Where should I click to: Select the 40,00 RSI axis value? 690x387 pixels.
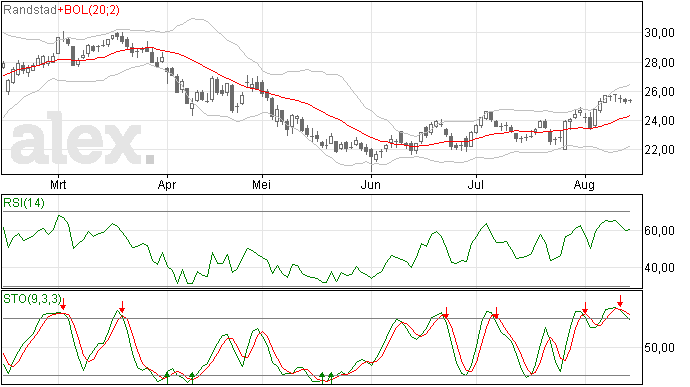(660, 268)
